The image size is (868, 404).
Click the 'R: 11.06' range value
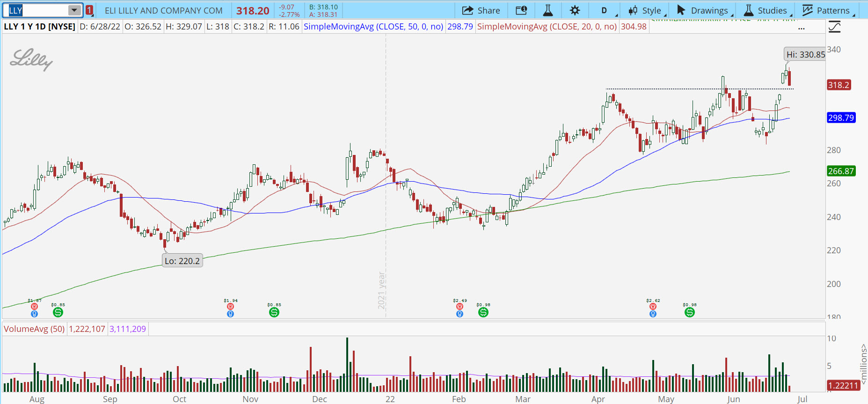tap(284, 27)
